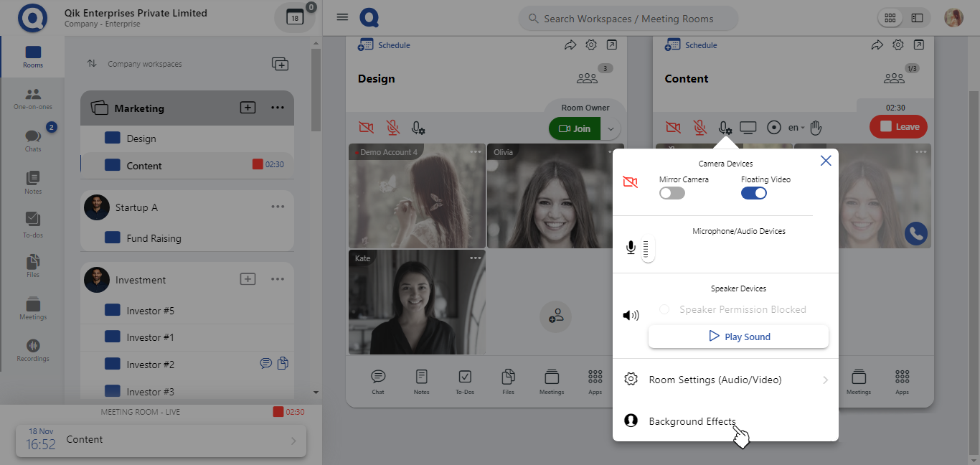Image resolution: width=980 pixels, height=465 pixels.
Task: Click the screen share monitor icon
Action: tap(748, 128)
